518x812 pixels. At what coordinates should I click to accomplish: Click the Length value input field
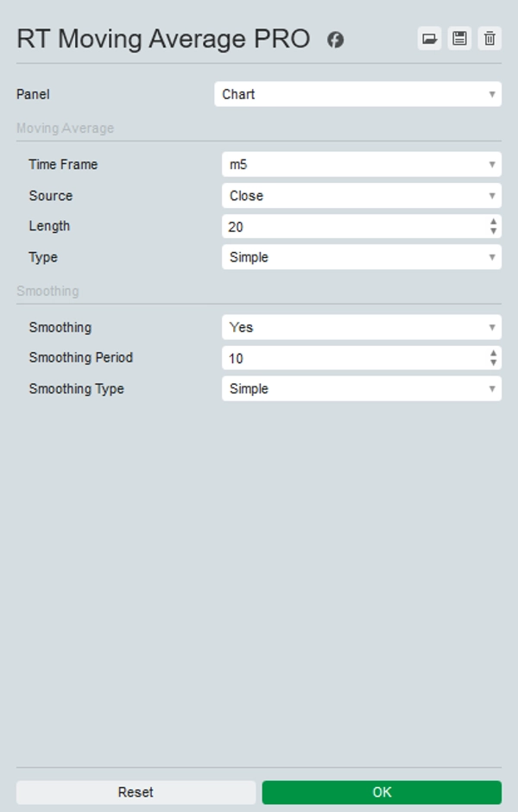[x=345, y=226]
